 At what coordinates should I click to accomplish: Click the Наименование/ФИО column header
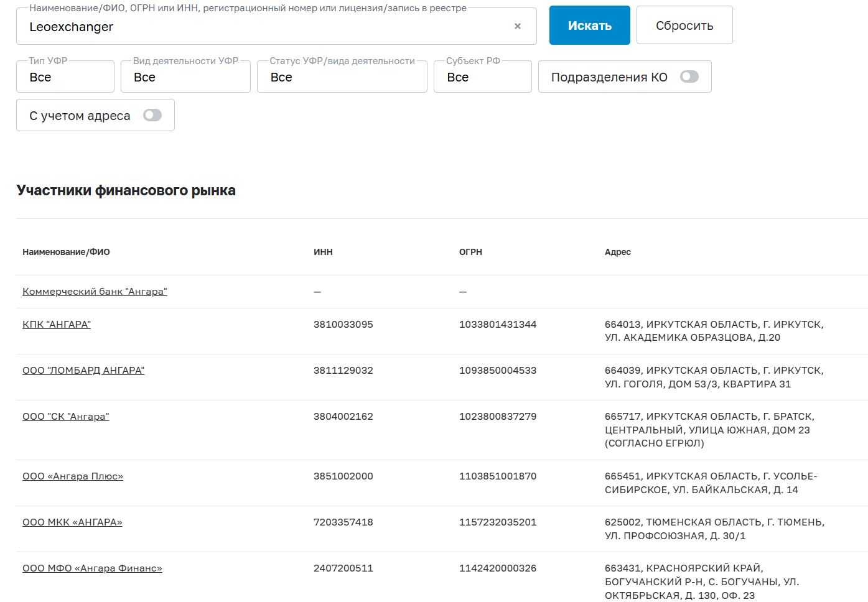[66, 252]
